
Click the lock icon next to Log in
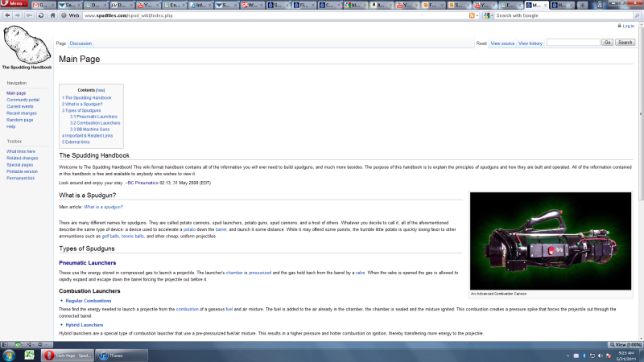tap(619, 26)
